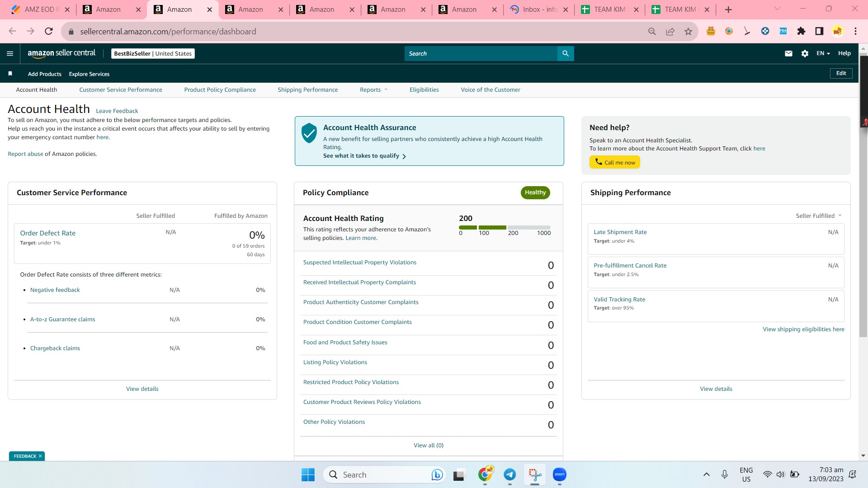The image size is (868, 488).
Task: Open A-to-z Guarantee claims link
Action: (63, 319)
